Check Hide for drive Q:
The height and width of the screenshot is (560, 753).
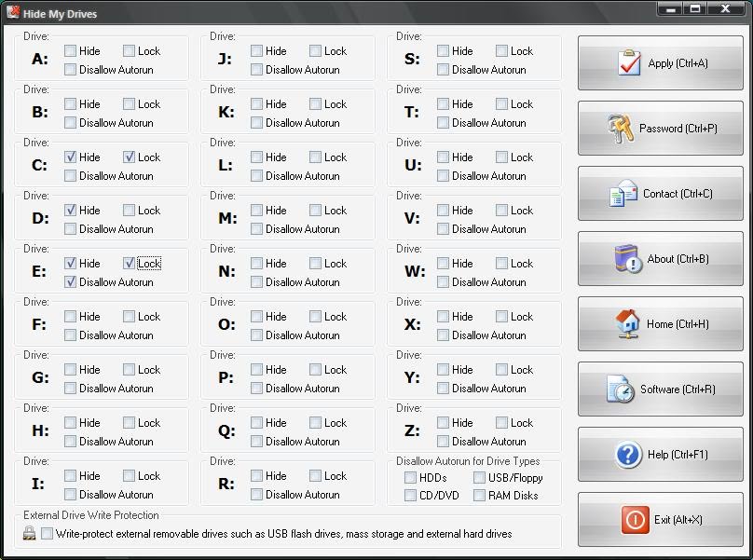(256, 423)
